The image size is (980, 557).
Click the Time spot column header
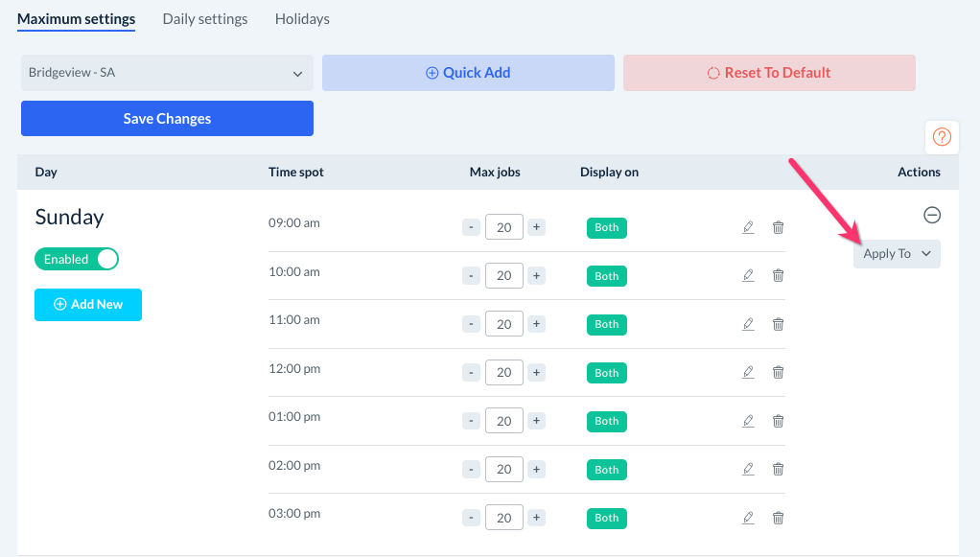pos(296,172)
